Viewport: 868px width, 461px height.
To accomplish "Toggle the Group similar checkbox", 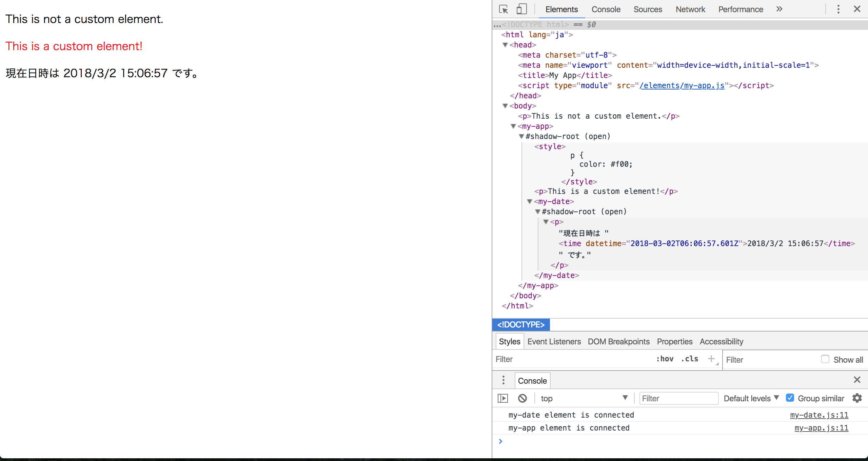I will (791, 398).
